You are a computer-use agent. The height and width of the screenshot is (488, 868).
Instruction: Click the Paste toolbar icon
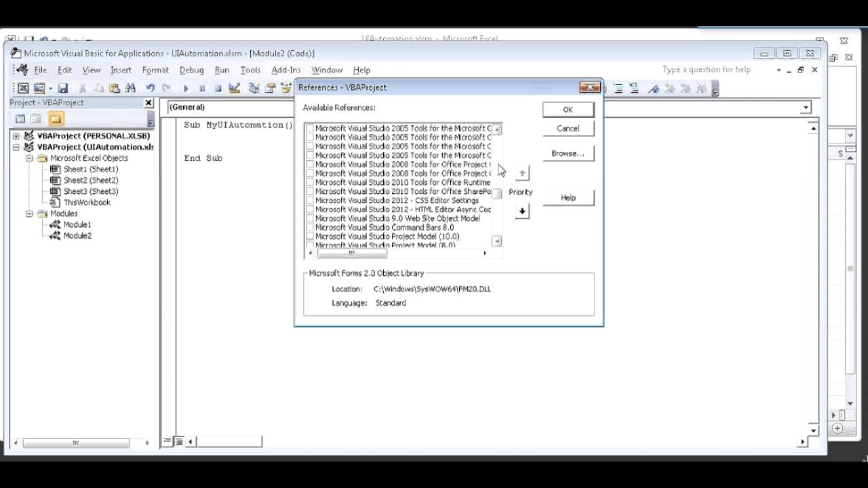pyautogui.click(x=115, y=88)
